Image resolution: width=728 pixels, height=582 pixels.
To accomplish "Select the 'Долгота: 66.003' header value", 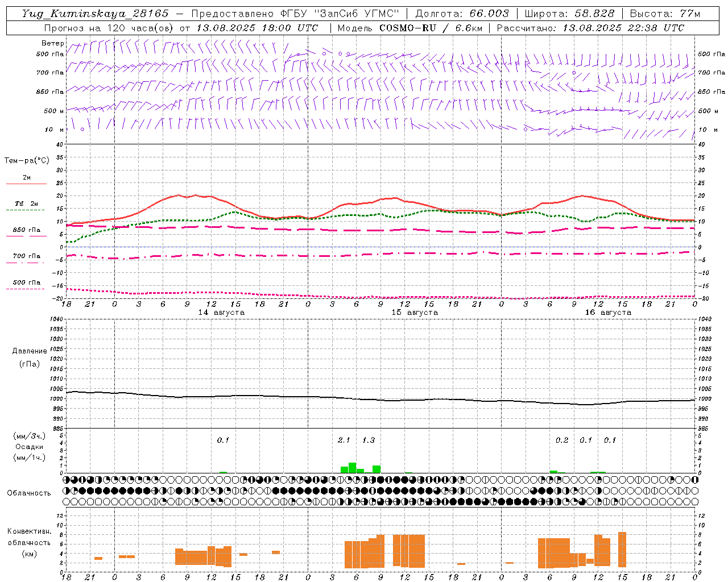I will (462, 14).
